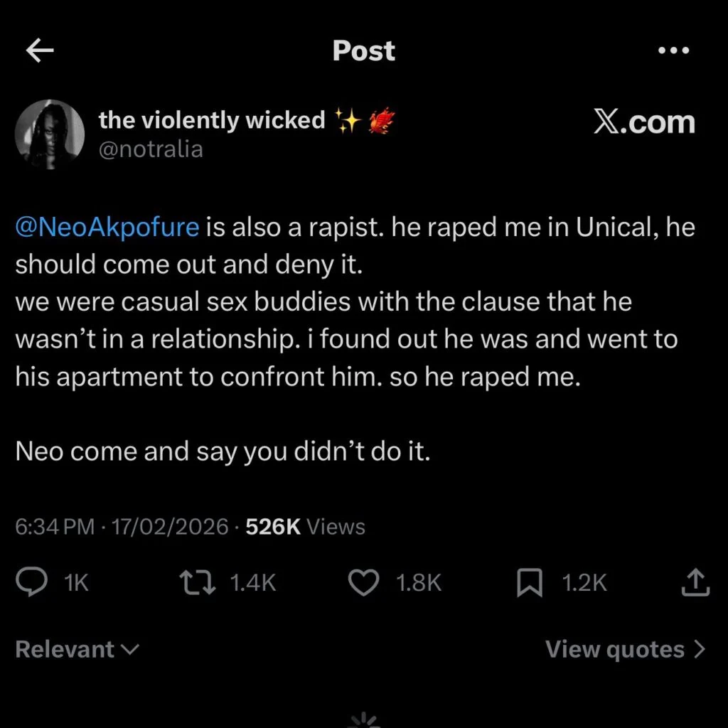Tap the back arrow
This screenshot has height=728, width=728.
click(x=40, y=50)
